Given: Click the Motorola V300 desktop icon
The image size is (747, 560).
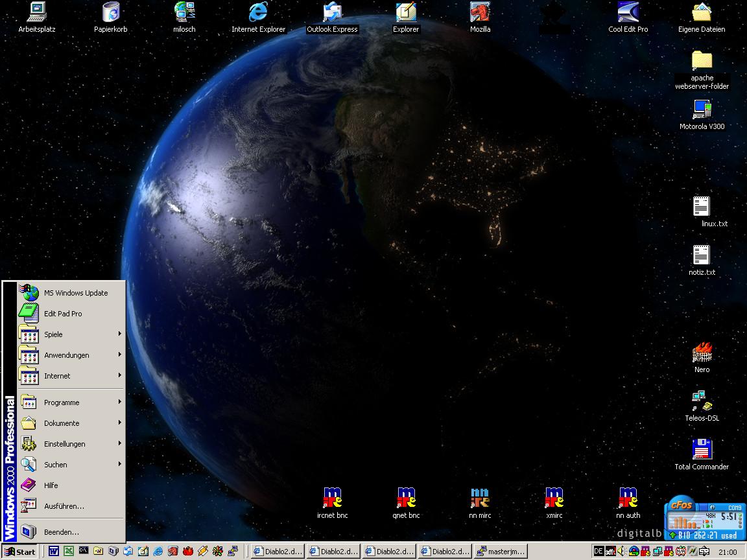Looking at the screenshot, I should point(702,115).
